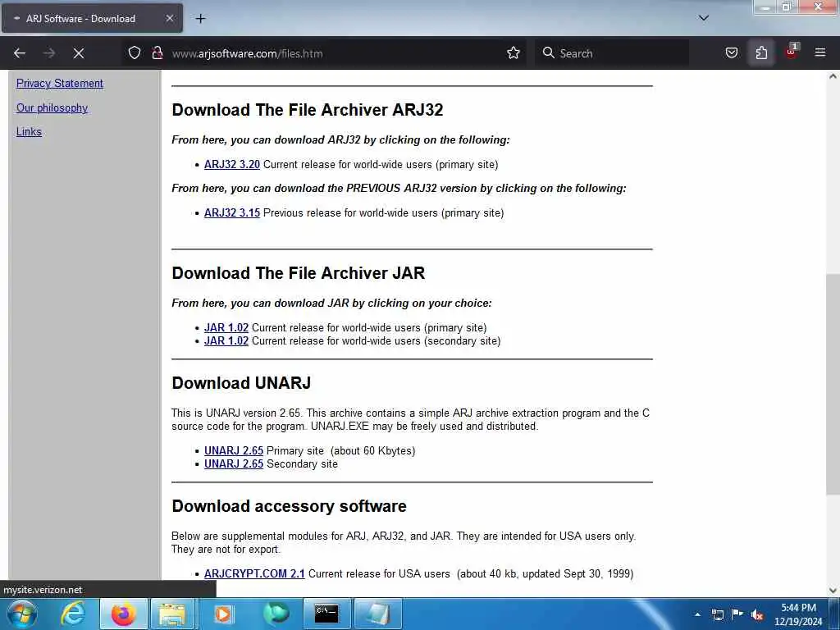Download UNARJ 2.65 from Primary site
This screenshot has height=630, width=840.
tap(234, 451)
